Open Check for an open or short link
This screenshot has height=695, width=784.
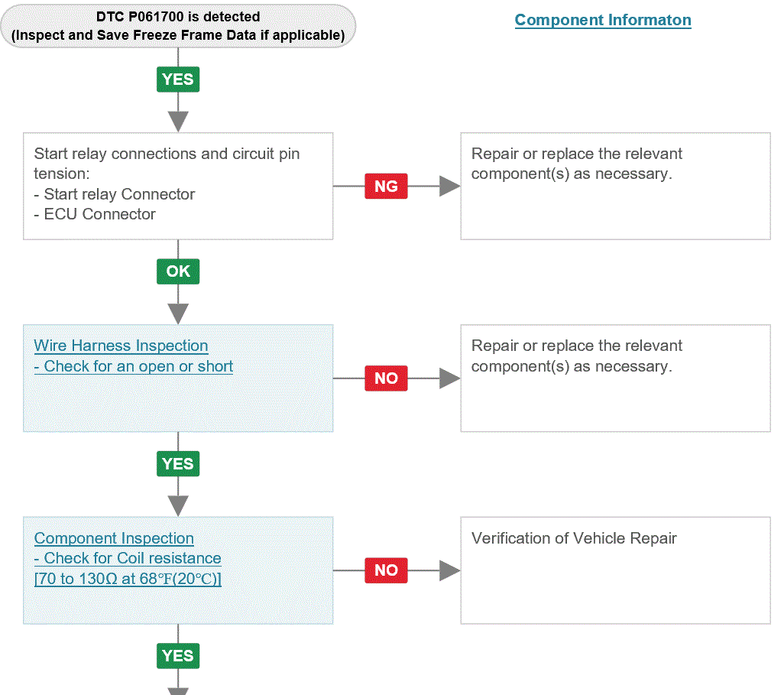click(134, 366)
